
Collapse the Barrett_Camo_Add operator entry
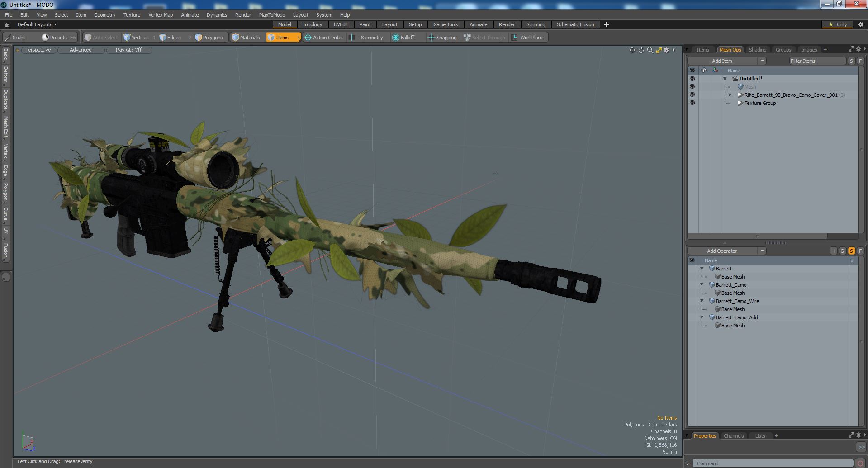click(702, 317)
